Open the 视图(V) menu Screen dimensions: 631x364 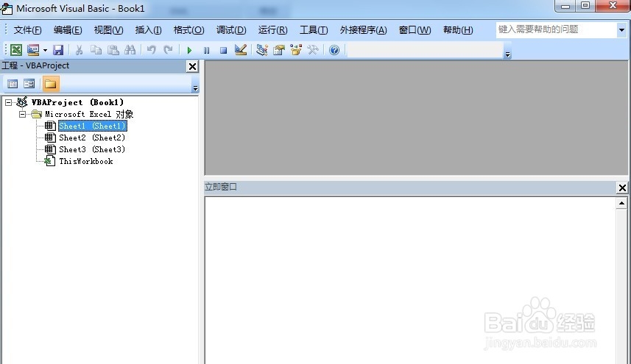point(108,30)
